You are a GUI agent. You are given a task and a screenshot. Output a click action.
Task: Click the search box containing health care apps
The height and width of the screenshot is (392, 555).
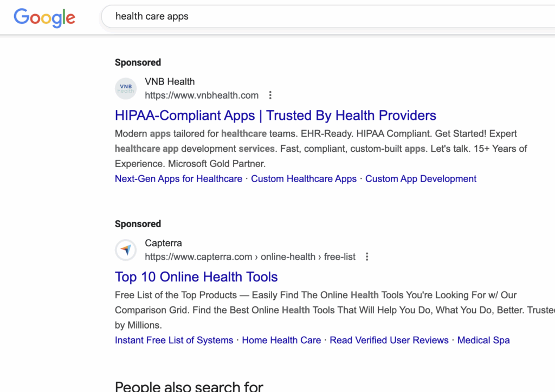pyautogui.click(x=325, y=16)
